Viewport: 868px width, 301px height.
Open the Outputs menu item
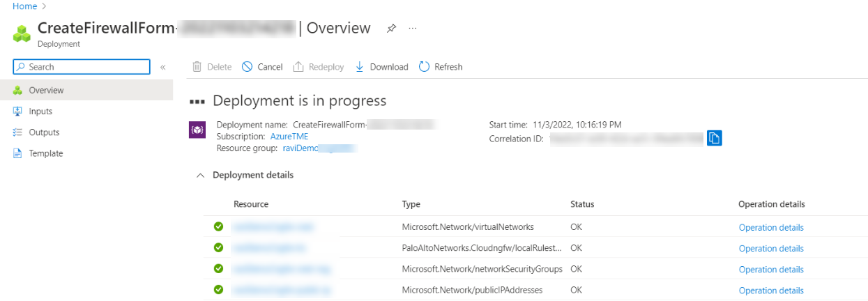44,132
